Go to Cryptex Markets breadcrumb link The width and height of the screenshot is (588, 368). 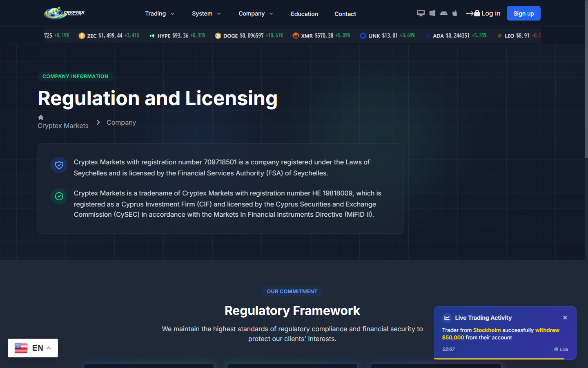63,126
